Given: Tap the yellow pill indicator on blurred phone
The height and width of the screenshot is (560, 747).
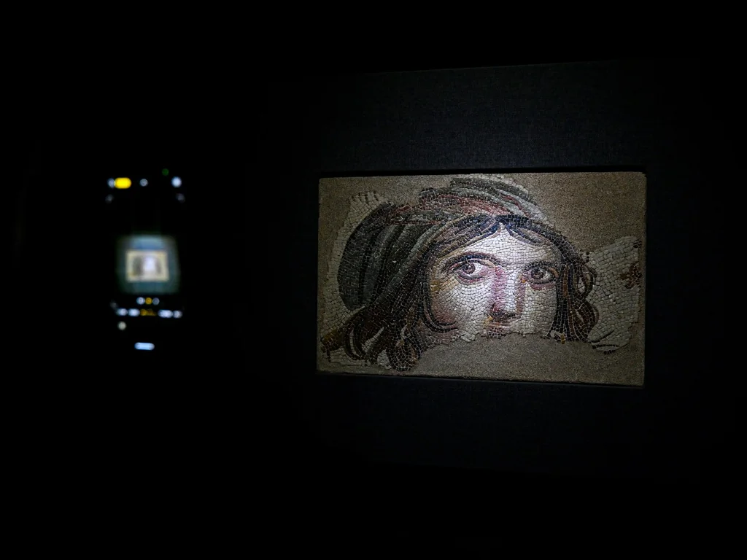Looking at the screenshot, I should (x=123, y=183).
